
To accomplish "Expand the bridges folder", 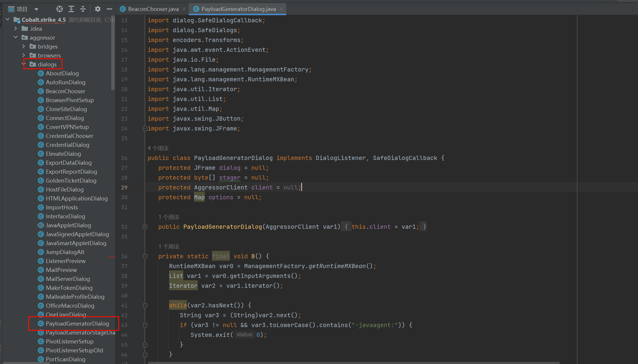I will click(x=24, y=46).
